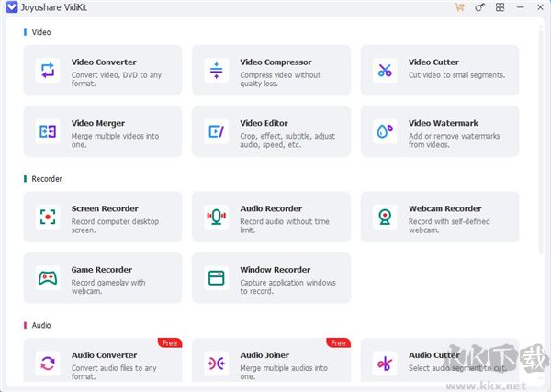Select the Webcam Recorder icon
The image size is (551, 392).
point(385,217)
